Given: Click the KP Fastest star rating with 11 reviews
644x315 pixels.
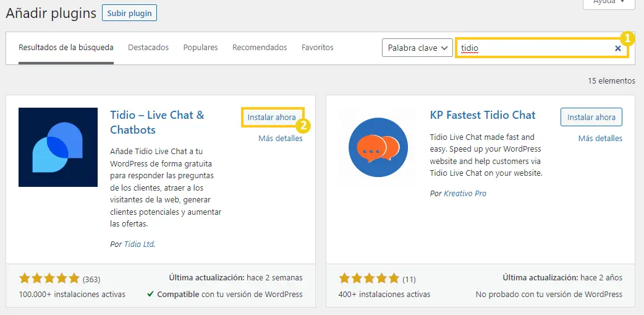Looking at the screenshot, I should coord(369,279).
